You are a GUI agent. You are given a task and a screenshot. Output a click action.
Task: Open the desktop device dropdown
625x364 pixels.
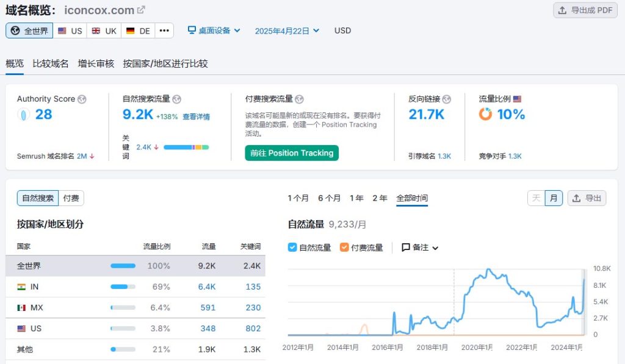(214, 30)
